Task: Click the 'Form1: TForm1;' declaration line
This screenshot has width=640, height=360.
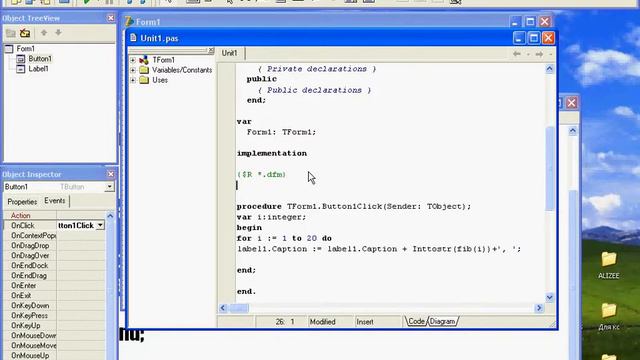Action: [x=281, y=132]
